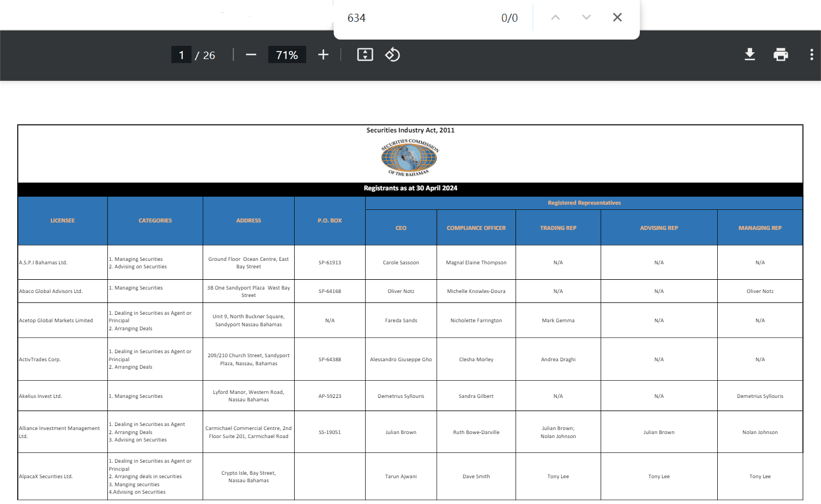Screen dimensions: 821x504
Task: Click the ADDRESS column header
Action: [x=249, y=221]
